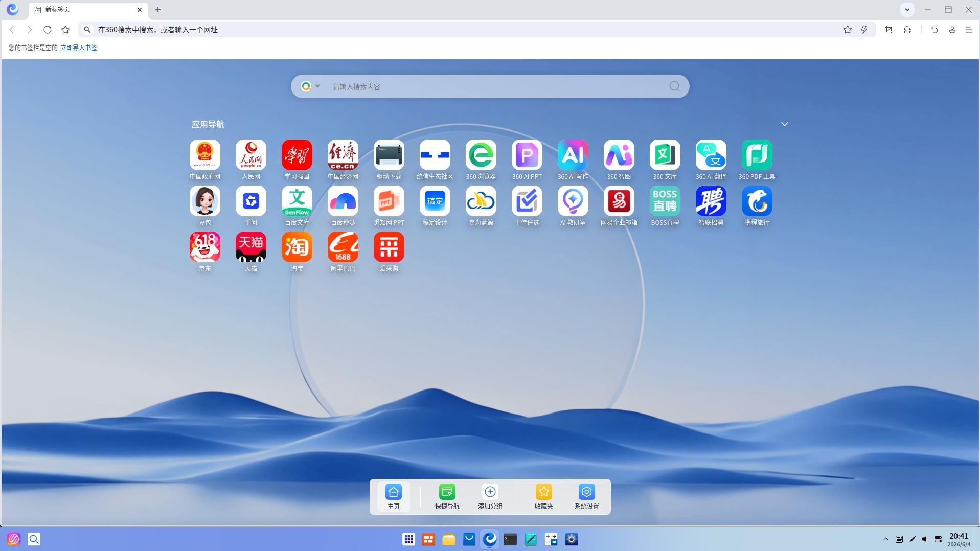Open the 360 AI 翻译 shortcut
This screenshot has height=551, width=980.
[711, 155]
